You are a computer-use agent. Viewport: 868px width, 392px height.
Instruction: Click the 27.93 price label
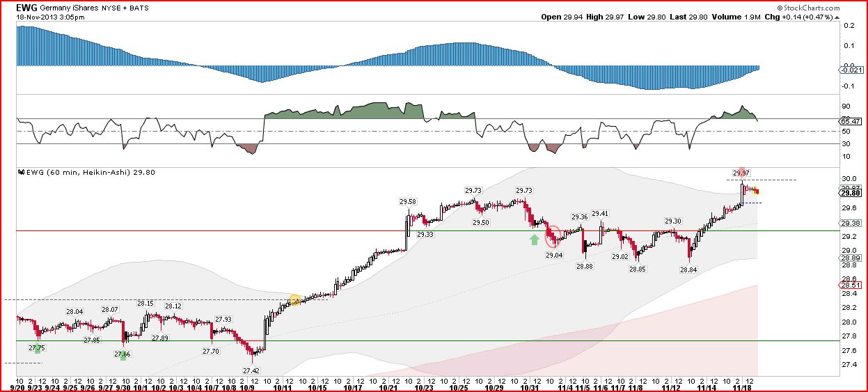click(223, 319)
